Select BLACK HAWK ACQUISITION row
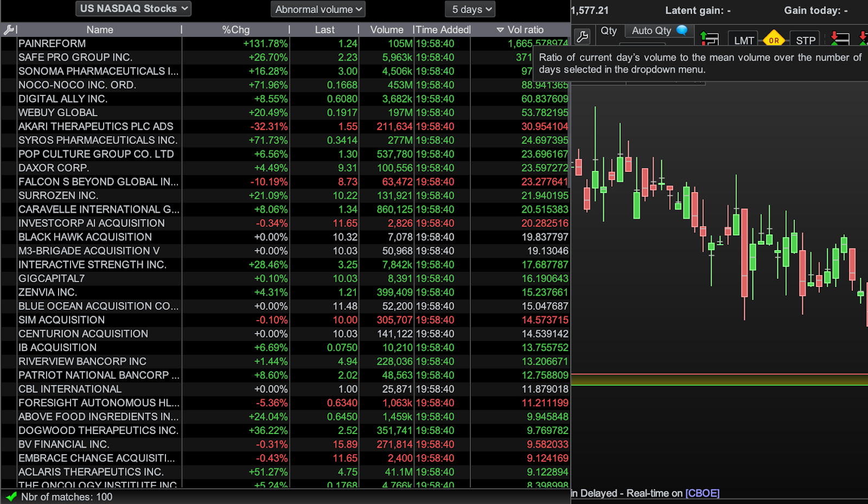This screenshot has width=868, height=504. 285,237
